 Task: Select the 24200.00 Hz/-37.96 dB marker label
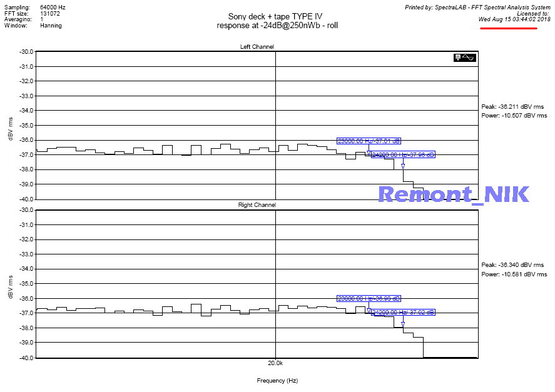pos(403,154)
